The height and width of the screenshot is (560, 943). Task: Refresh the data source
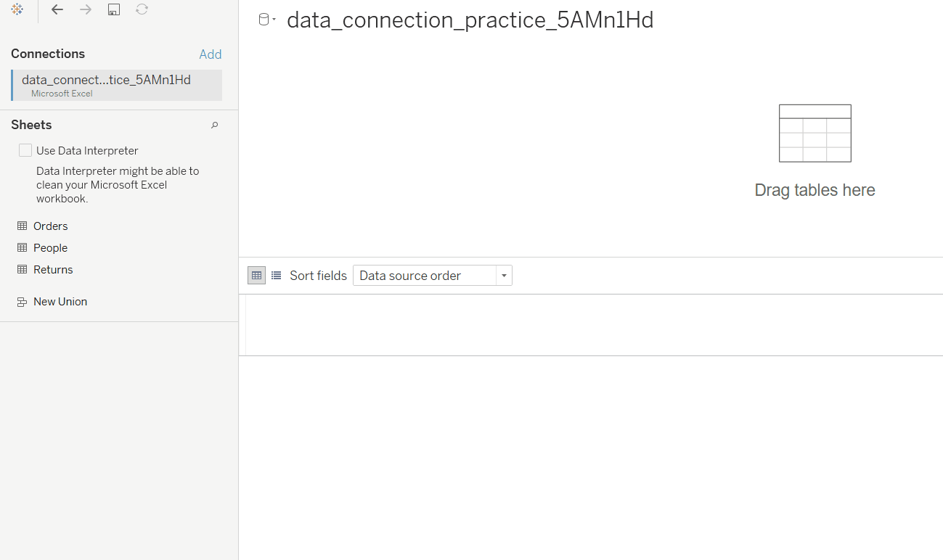pos(142,9)
